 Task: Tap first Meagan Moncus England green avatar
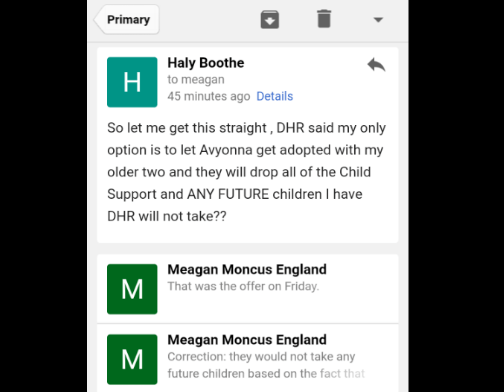132,289
